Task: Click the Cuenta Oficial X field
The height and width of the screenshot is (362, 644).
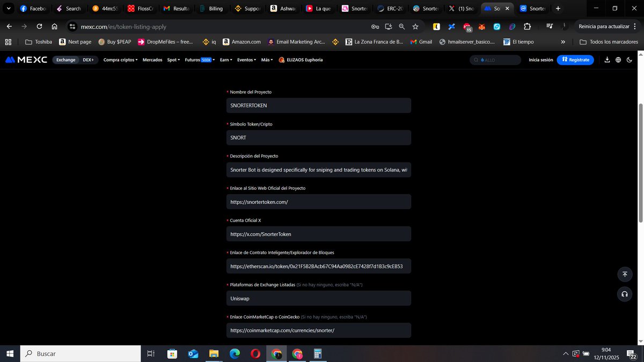Action: pos(319,234)
